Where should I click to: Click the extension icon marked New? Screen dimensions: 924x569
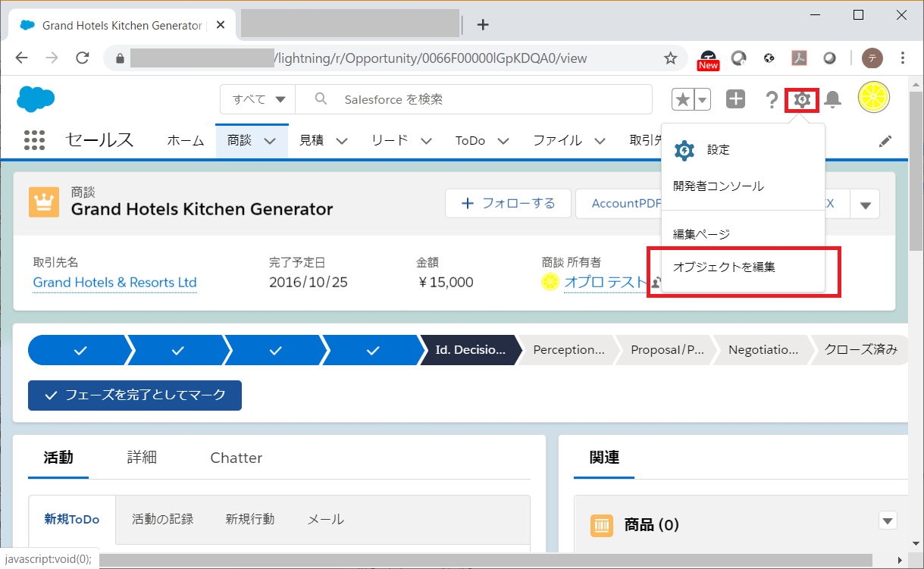tap(709, 59)
